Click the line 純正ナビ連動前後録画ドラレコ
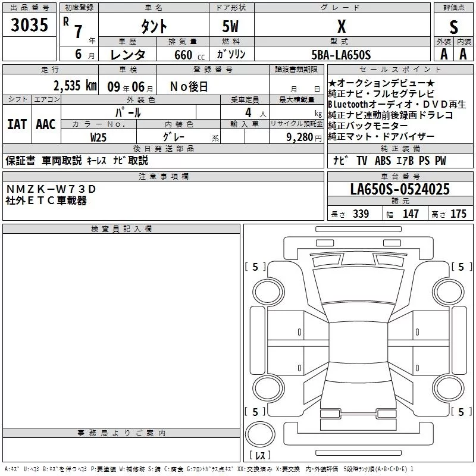Image resolution: width=476 pixels, height=476 pixels. pyautogui.click(x=390, y=115)
